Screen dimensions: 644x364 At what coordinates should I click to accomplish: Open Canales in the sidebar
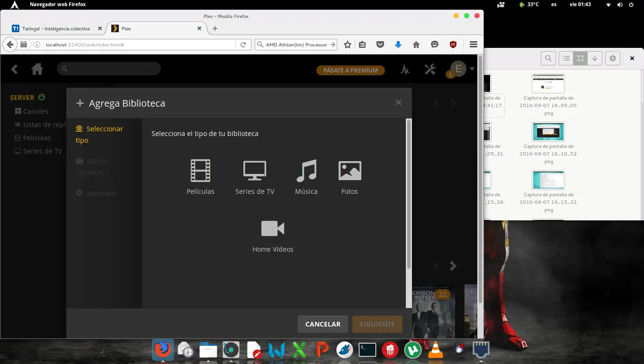click(x=31, y=111)
